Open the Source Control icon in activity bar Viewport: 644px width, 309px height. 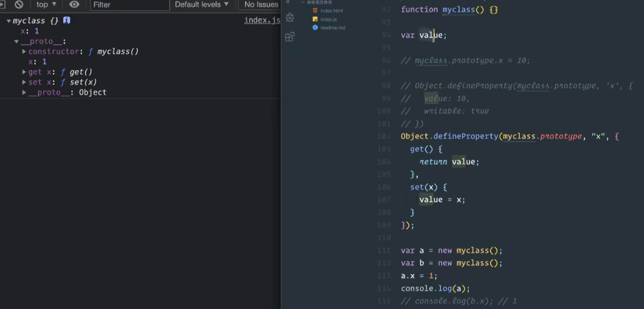click(x=288, y=2)
